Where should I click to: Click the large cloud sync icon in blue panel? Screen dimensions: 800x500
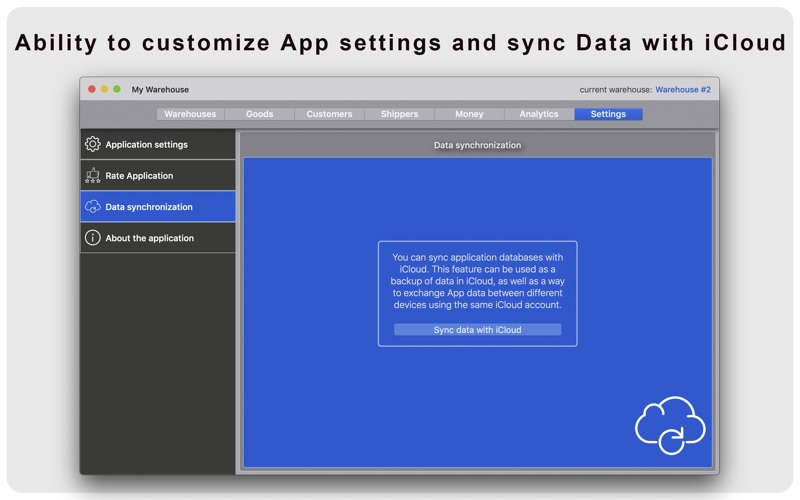tap(670, 425)
